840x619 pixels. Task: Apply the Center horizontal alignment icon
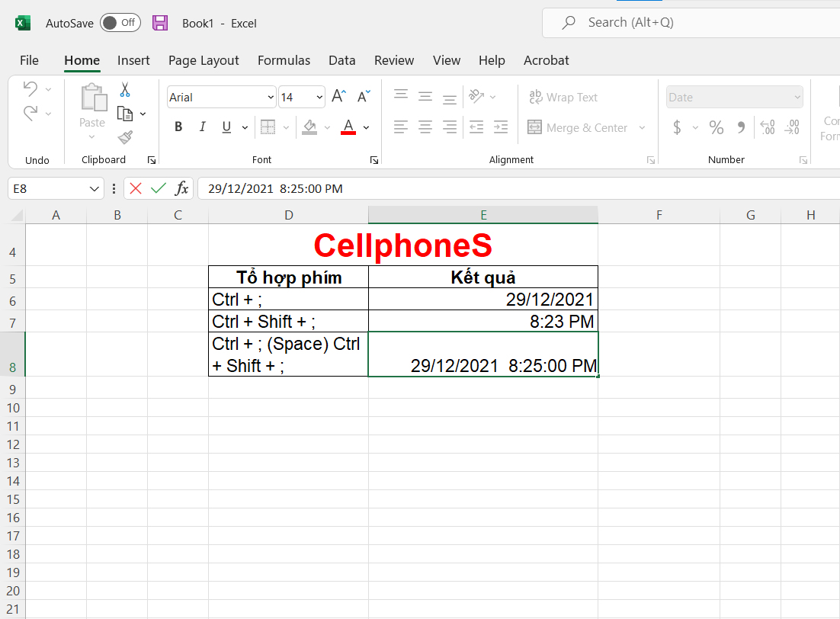click(x=425, y=127)
